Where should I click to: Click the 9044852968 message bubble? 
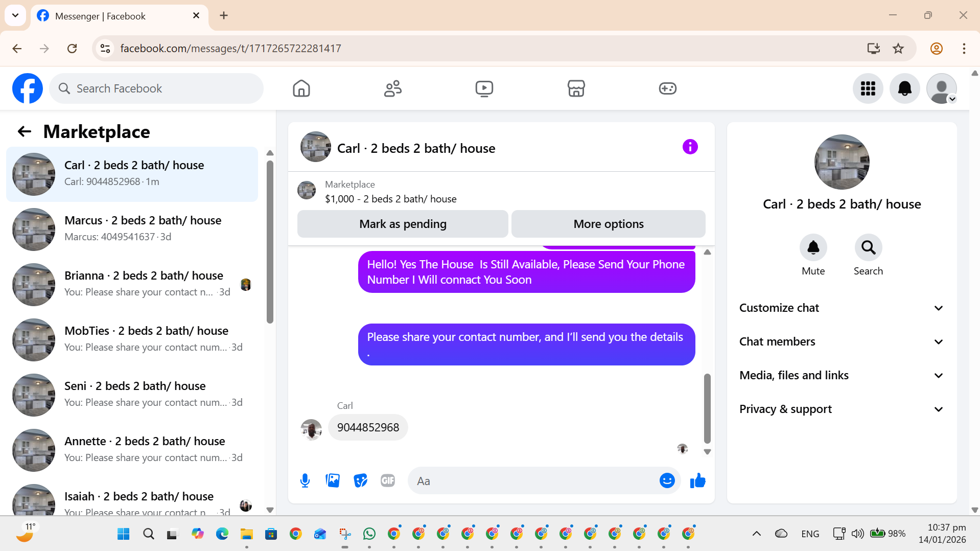[368, 427]
